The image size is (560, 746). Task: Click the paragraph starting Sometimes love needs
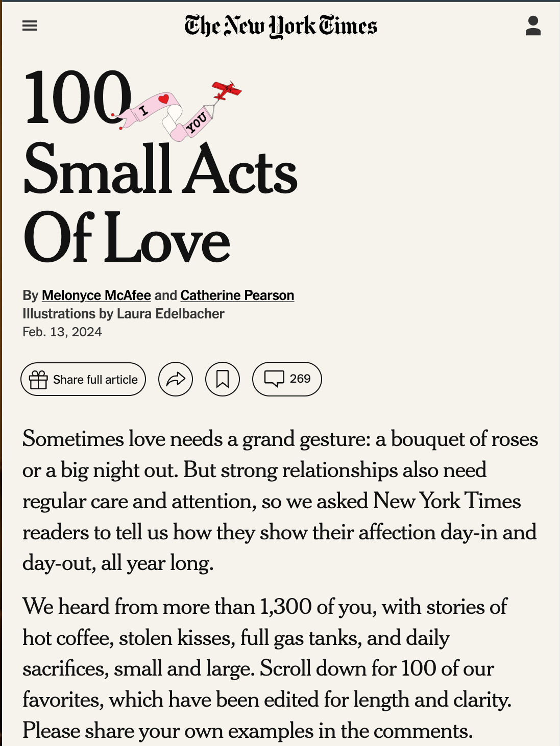tap(280, 501)
